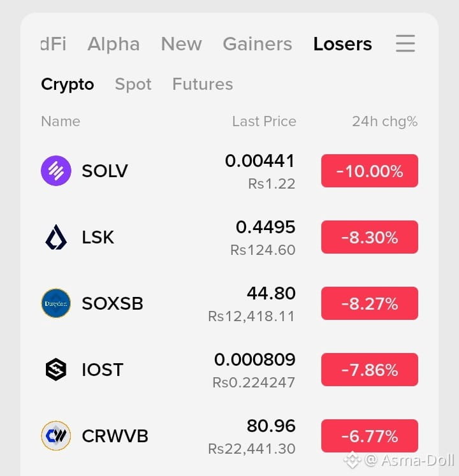Switch to the Gainers tab
Screen dimensions: 459x476
[258, 44]
